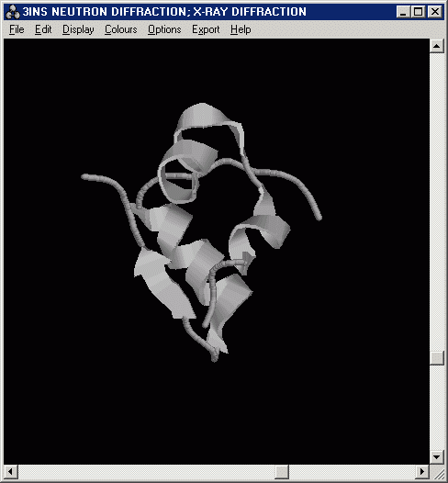Click the horizontal scrollbar thumb

tap(282, 472)
